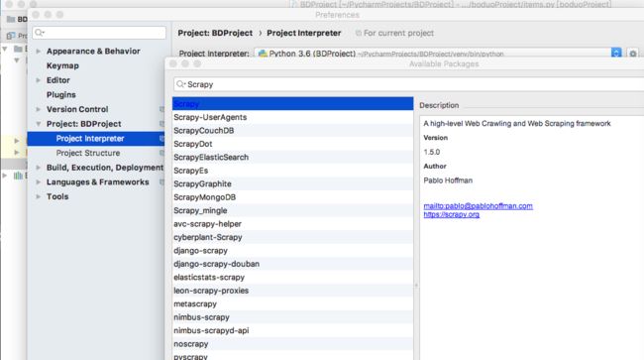644x360 pixels.
Task: Open mailto:pablo@pablohoffman.com link
Action: 479,206
